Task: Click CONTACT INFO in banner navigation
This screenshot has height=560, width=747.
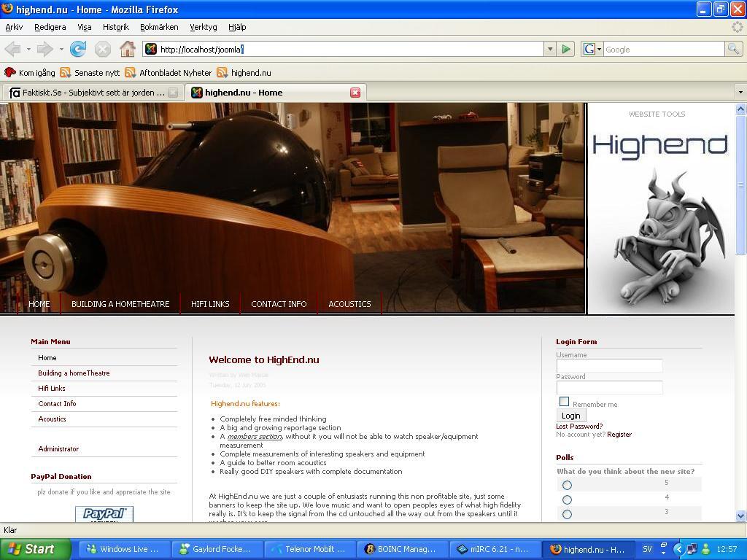Action: pyautogui.click(x=279, y=304)
